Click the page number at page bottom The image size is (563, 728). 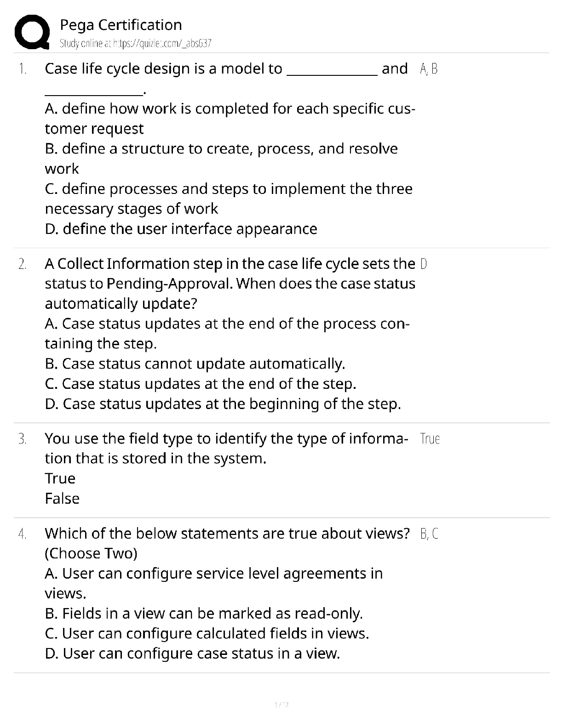click(x=281, y=705)
